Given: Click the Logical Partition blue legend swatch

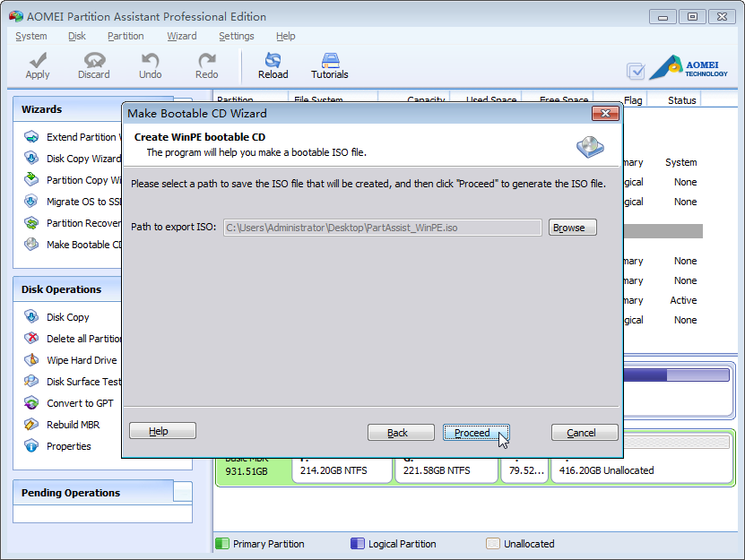Looking at the screenshot, I should click(358, 543).
